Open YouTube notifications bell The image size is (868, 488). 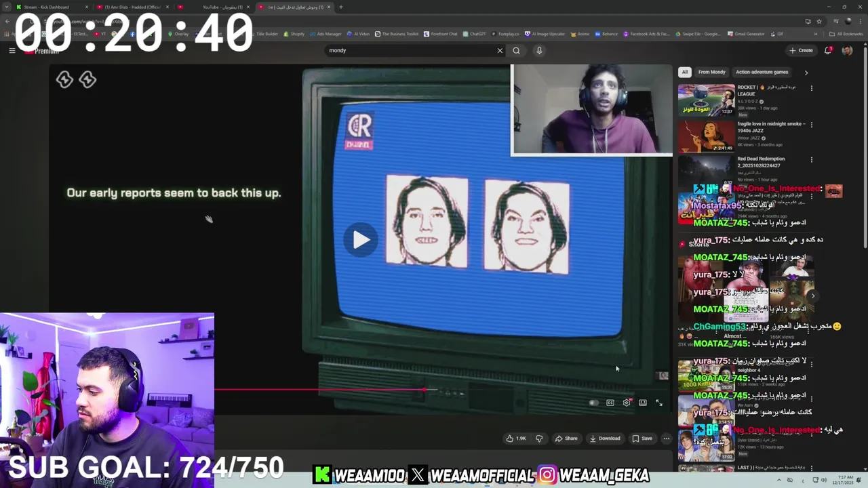coord(828,50)
